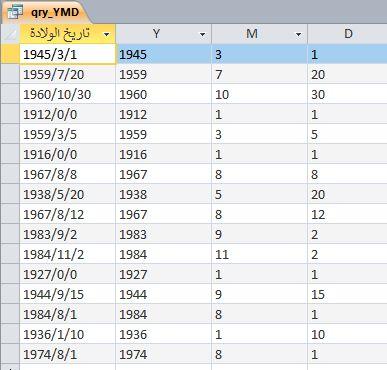The height and width of the screenshot is (370, 387).
Task: Open the Y column filter dropdown
Action: coord(202,34)
